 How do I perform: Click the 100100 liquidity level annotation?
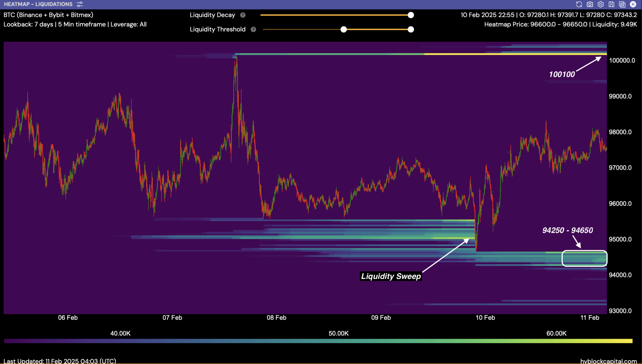pyautogui.click(x=562, y=74)
